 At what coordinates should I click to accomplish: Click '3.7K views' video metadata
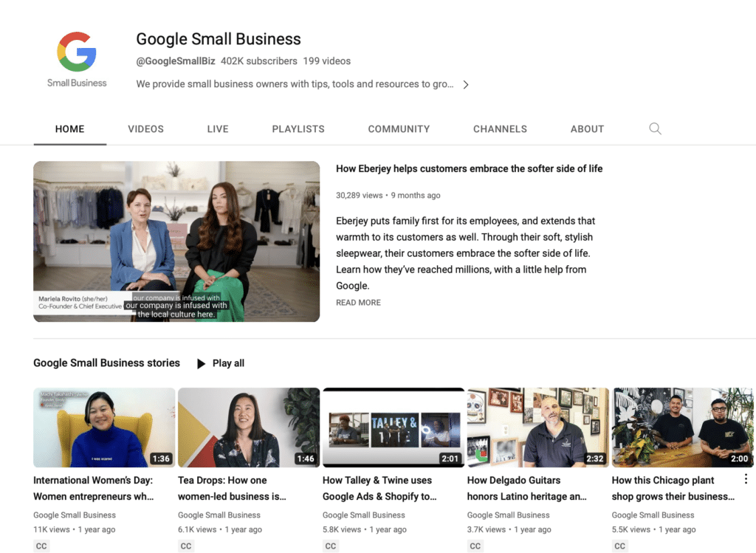487,529
